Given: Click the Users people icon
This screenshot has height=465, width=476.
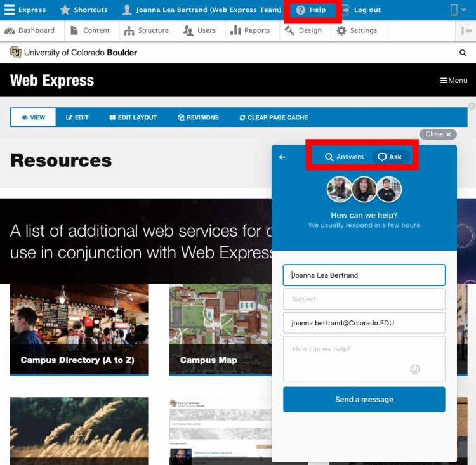Looking at the screenshot, I should point(188,30).
